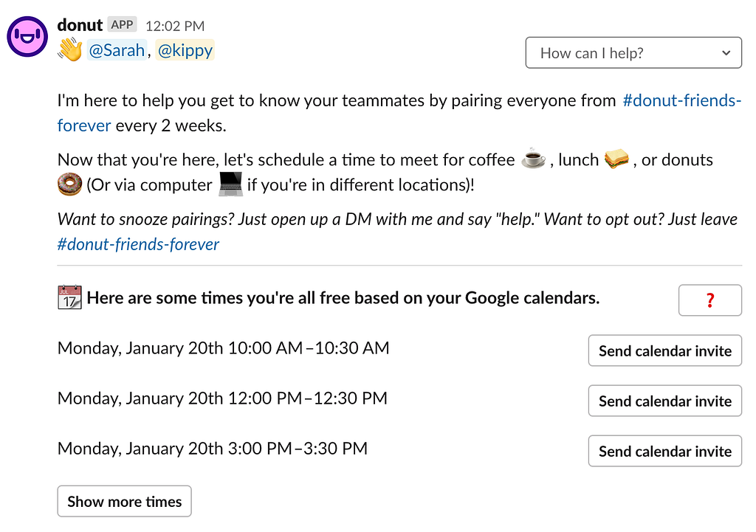Click the sandwich emoji after lunch
This screenshot has height=532, width=756.
tap(616, 159)
